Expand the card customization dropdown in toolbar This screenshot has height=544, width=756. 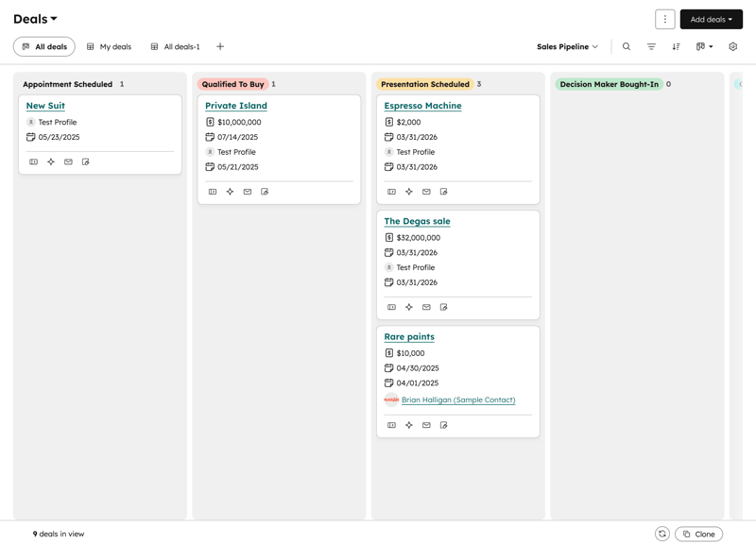click(x=701, y=45)
